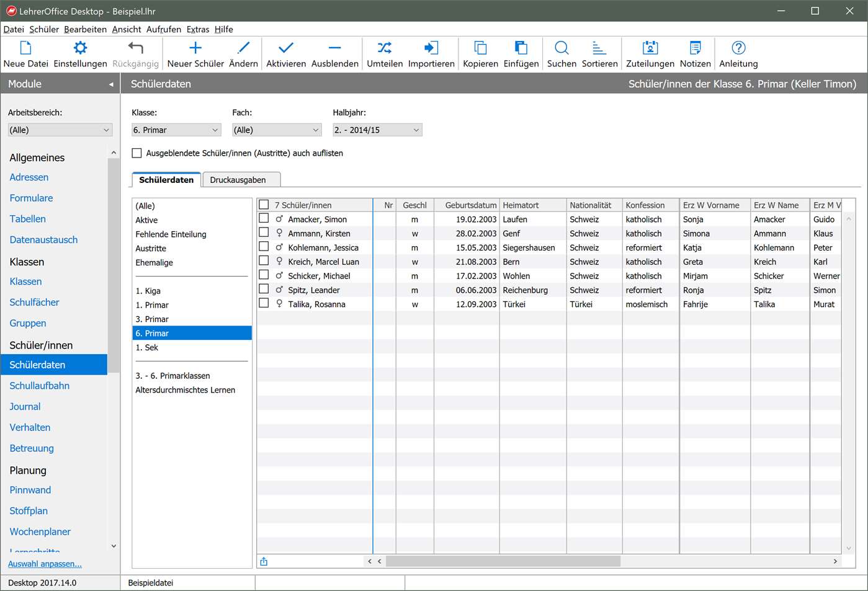The height and width of the screenshot is (591, 868).
Task: Open the Extras menu
Action: [198, 29]
